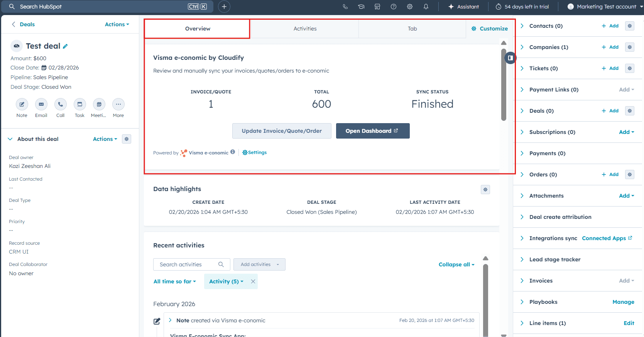Screen dimensions: 644x337
Task: Click Customize tabs link
Action: [x=490, y=29]
